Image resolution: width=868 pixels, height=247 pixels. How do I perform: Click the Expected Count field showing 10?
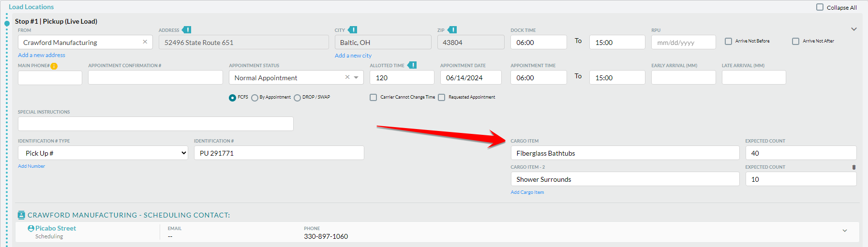801,179
